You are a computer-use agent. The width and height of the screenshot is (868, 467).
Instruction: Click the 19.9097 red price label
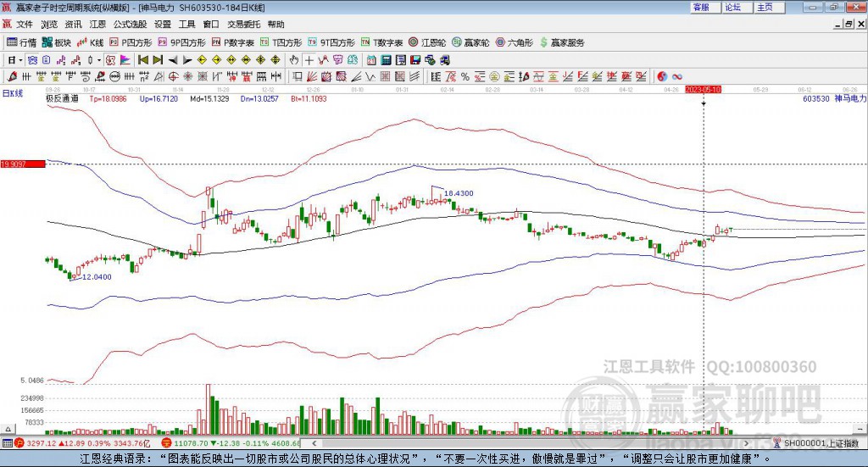(23, 164)
